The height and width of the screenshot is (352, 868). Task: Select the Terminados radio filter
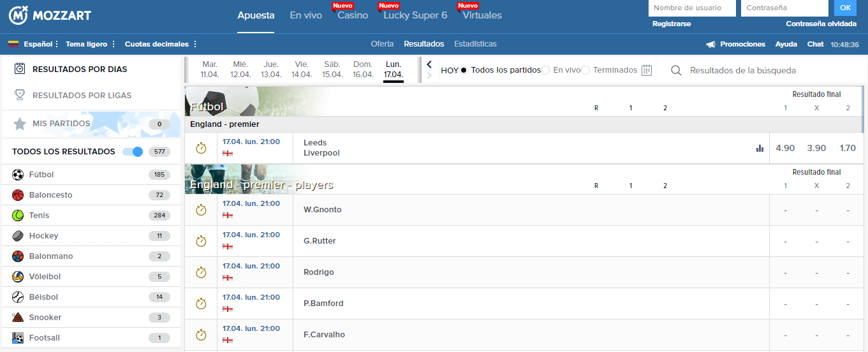pyautogui.click(x=585, y=70)
